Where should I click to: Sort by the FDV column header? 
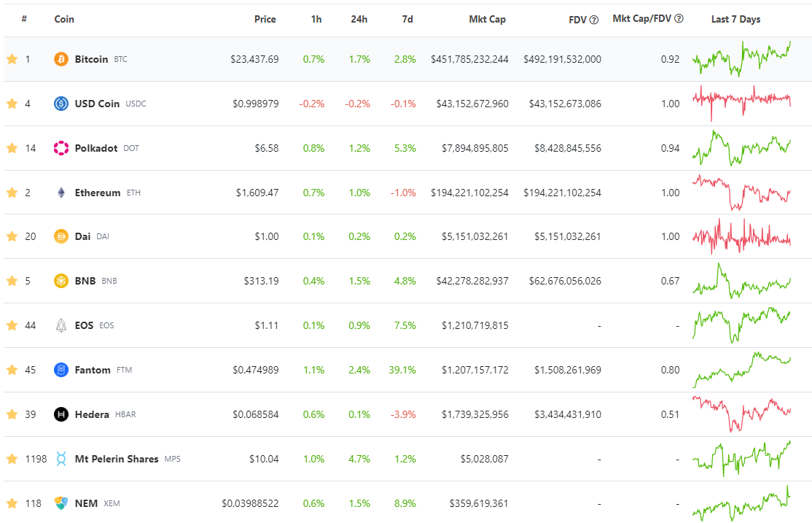pyautogui.click(x=577, y=20)
